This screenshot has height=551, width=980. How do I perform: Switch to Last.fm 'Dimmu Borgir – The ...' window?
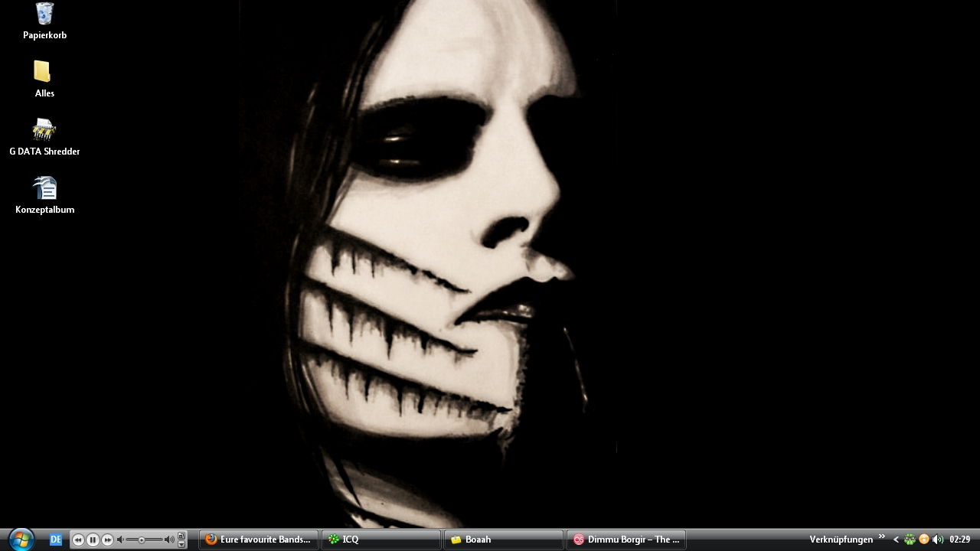point(626,540)
